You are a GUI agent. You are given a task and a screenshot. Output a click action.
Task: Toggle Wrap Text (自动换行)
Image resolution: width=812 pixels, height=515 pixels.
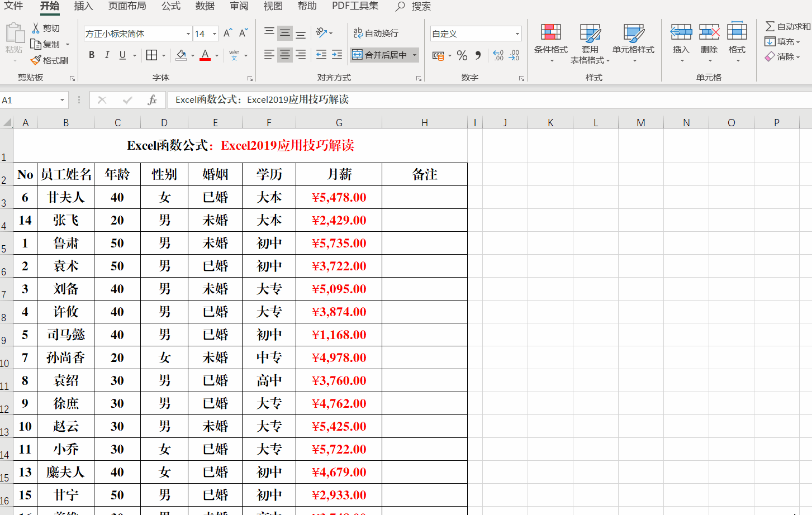click(376, 34)
